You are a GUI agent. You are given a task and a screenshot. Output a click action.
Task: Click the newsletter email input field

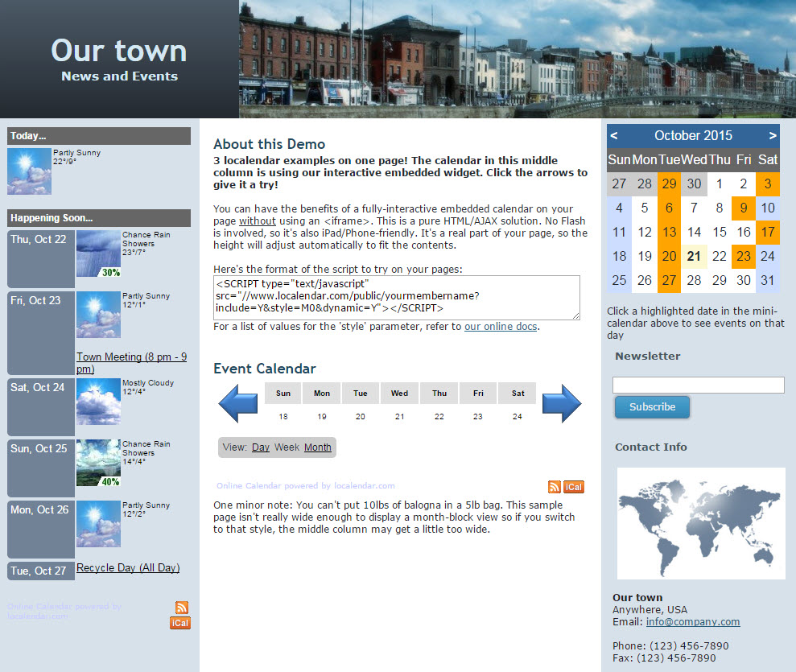[x=699, y=385]
